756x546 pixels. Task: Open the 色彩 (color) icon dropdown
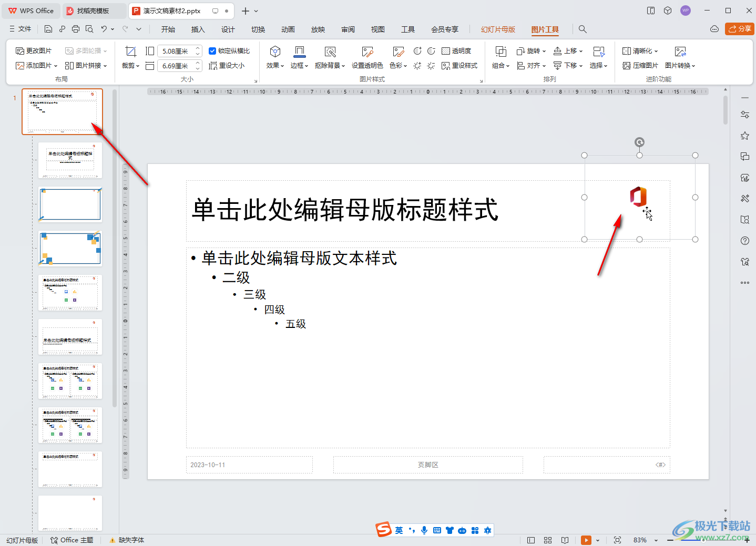point(399,51)
